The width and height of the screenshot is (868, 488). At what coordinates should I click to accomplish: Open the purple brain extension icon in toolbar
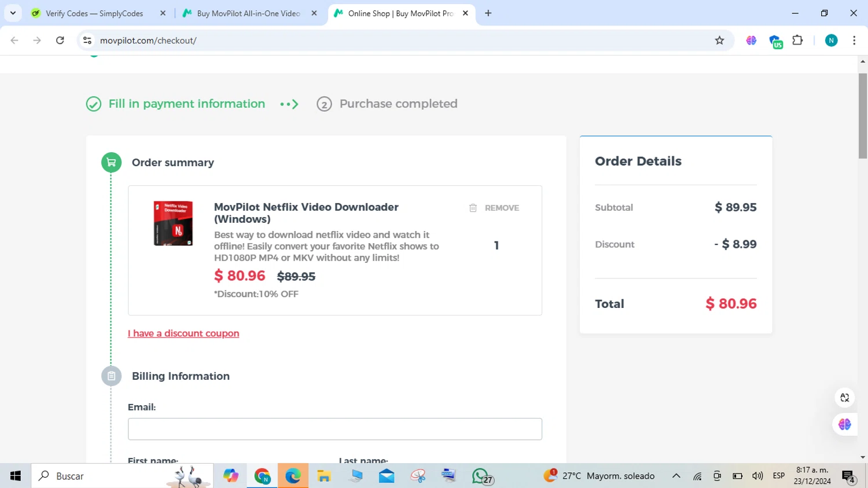coord(751,41)
